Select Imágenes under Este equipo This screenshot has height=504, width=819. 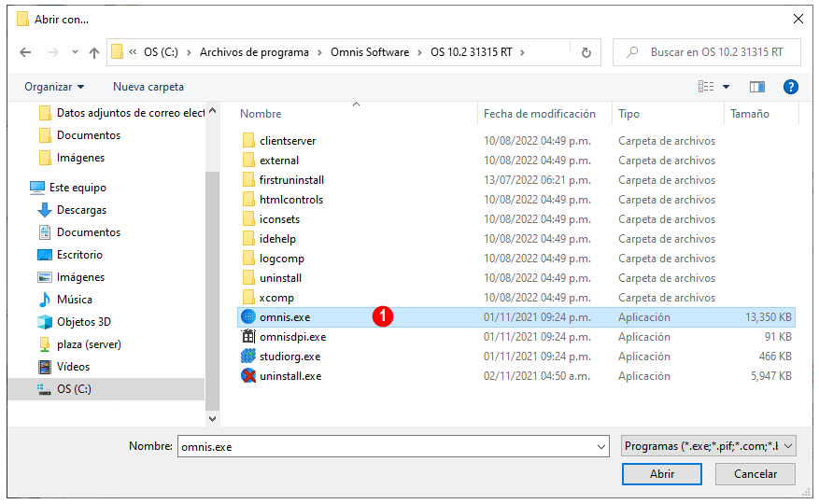click(x=72, y=277)
